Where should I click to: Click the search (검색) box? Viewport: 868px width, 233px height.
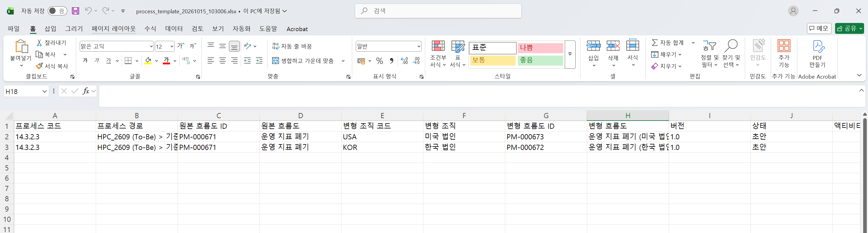(x=438, y=11)
